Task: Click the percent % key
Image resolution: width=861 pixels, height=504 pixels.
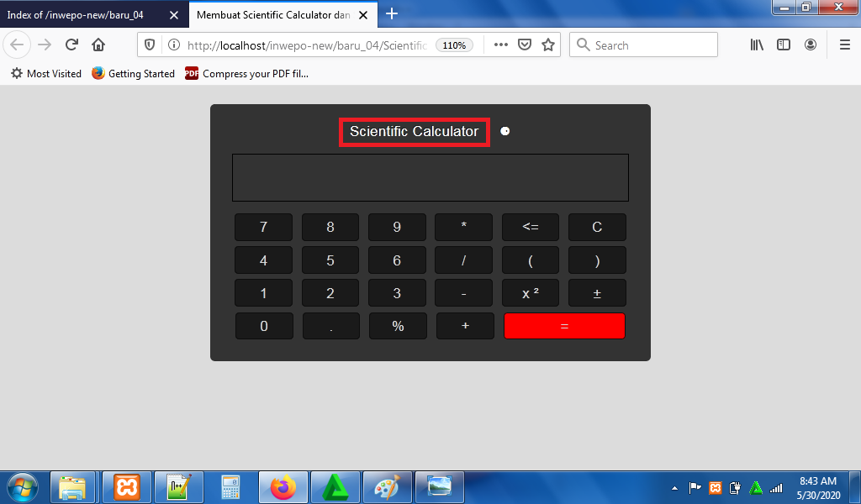Action: [x=398, y=326]
